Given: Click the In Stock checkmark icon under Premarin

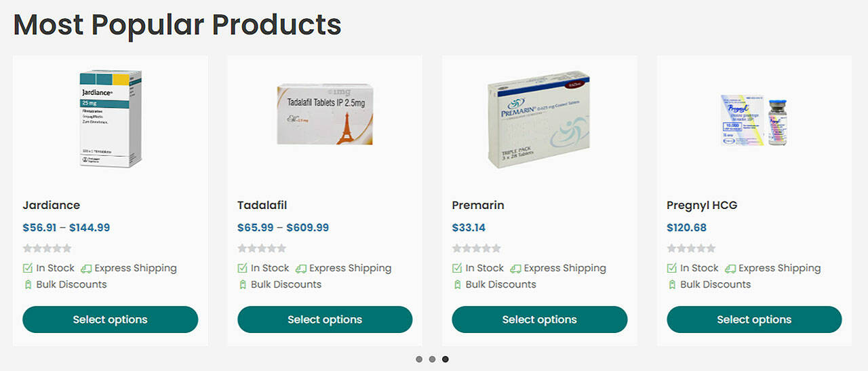Looking at the screenshot, I should click(x=457, y=268).
